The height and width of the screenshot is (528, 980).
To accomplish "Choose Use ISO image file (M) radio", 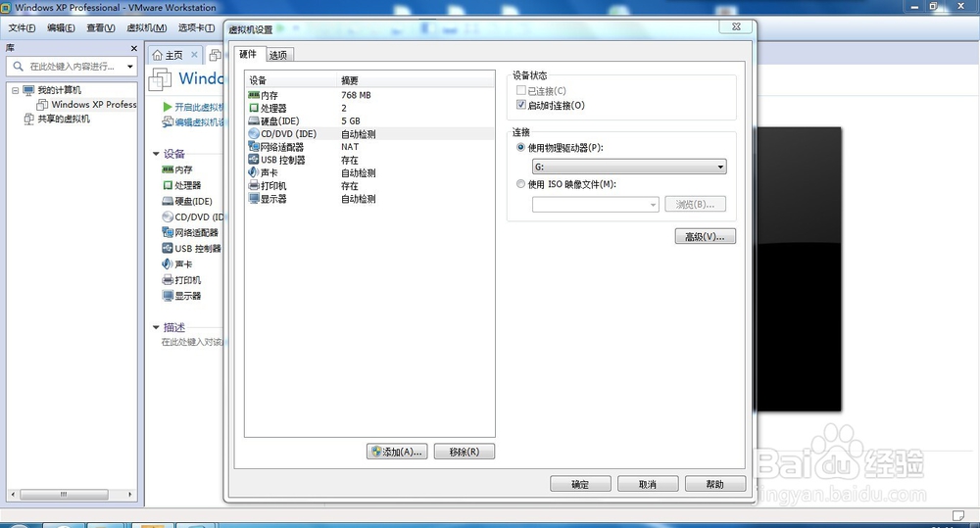I will 520,184.
